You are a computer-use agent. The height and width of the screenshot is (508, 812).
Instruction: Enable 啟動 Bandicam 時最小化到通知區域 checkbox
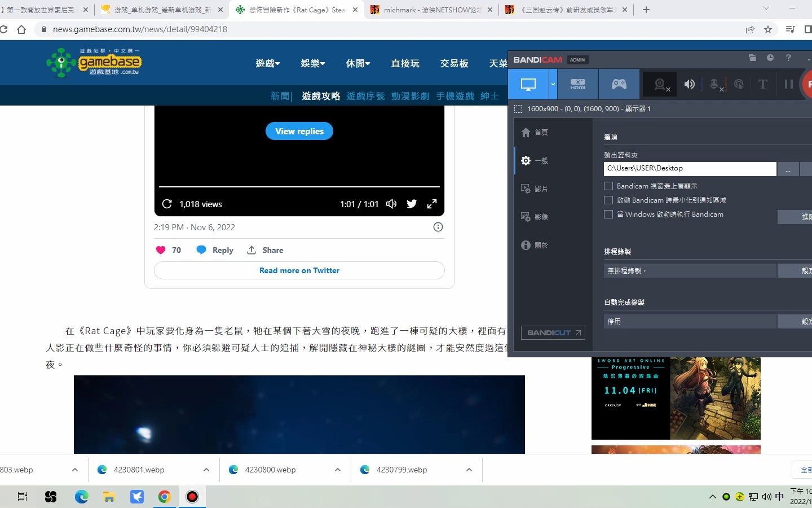coord(608,200)
